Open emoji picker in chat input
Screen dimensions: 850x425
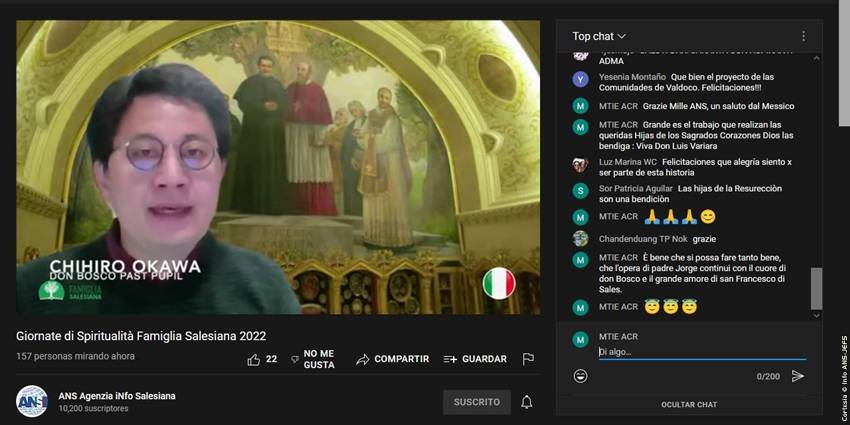(x=581, y=376)
